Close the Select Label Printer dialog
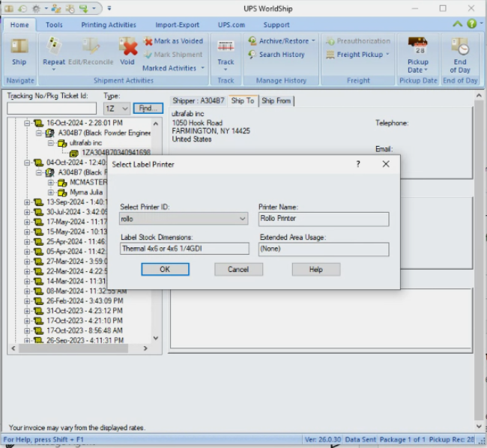This screenshot has width=487, height=448. [x=386, y=164]
